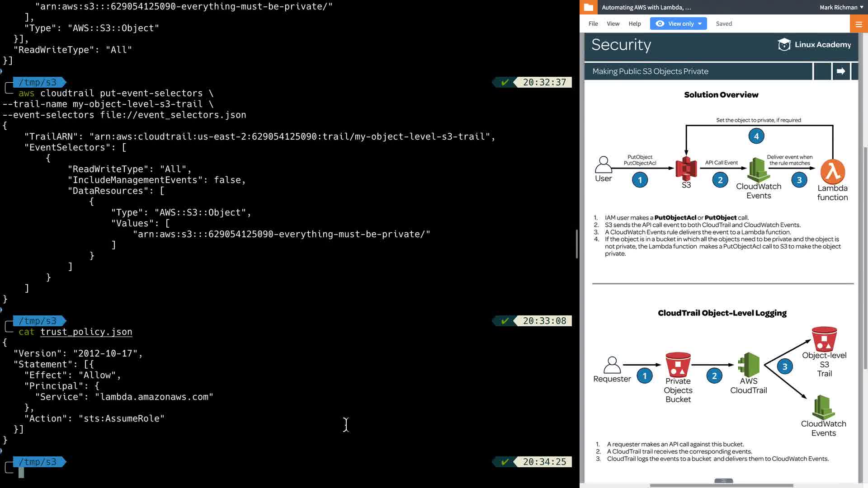The height and width of the screenshot is (488, 868).
Task: Click the S3 icon in Solution Overview
Action: (x=686, y=169)
